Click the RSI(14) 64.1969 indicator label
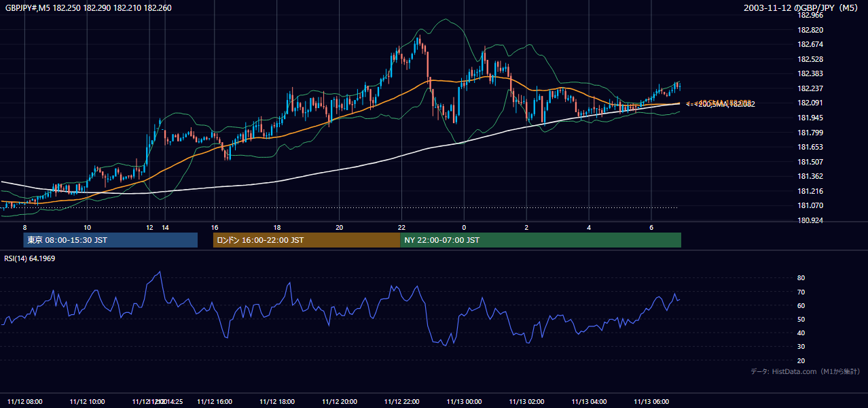The image size is (868, 408). (x=30, y=258)
